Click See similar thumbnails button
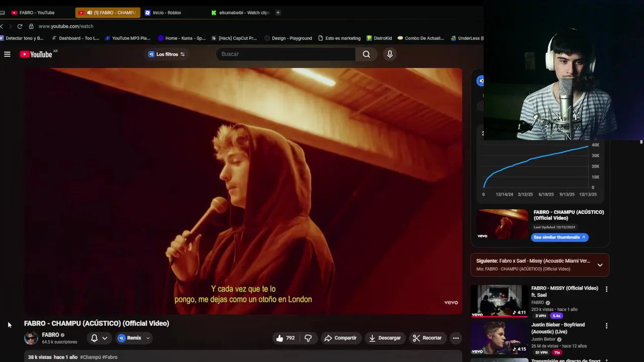 click(x=559, y=237)
